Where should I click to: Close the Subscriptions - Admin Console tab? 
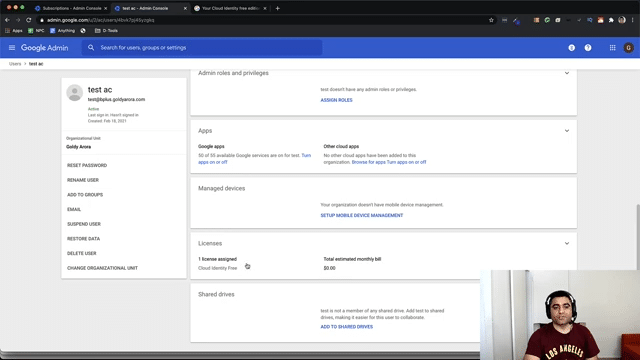[x=105, y=8]
